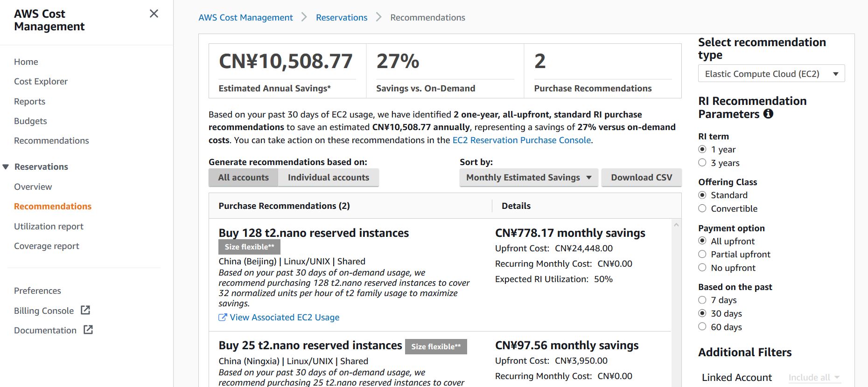
Task: Select No upfront payment option
Action: (702, 268)
